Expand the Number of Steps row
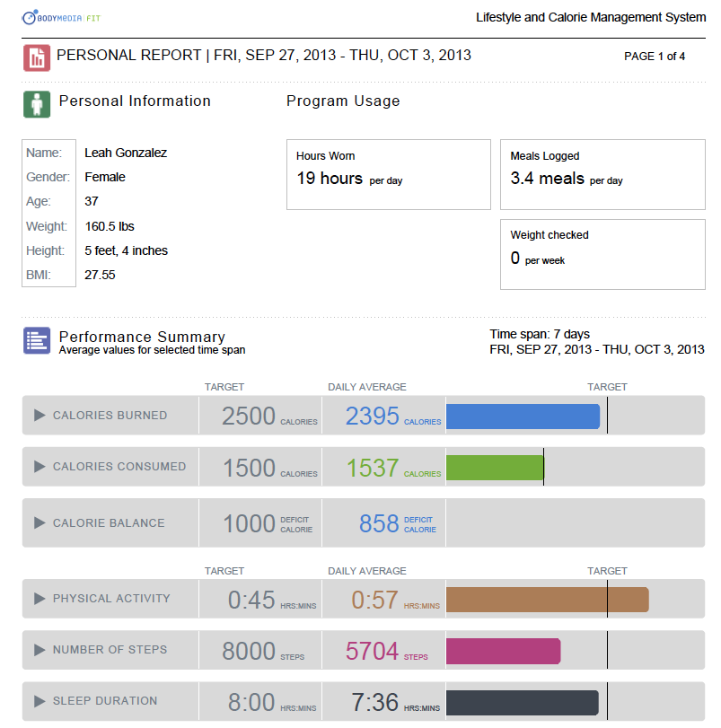721x728 pixels. (40, 650)
